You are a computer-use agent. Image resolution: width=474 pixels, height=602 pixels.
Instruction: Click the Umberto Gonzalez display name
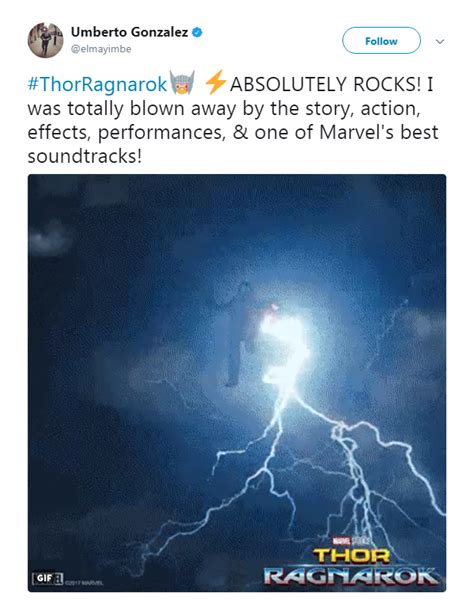coord(129,32)
